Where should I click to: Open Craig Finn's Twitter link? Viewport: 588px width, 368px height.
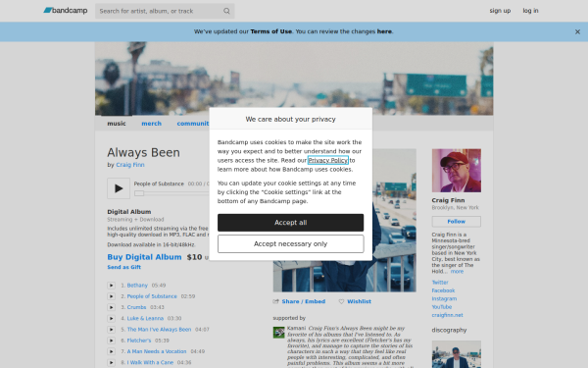440,283
